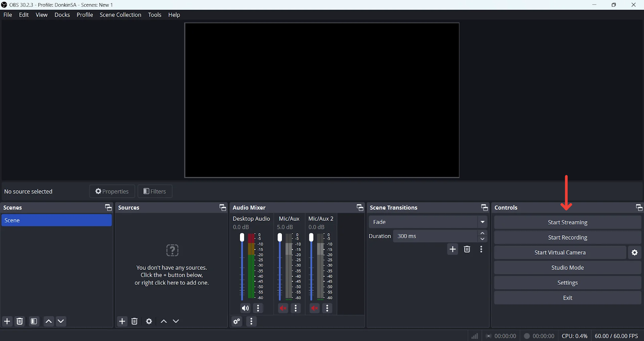
Task: Remove transition with trash icon
Action: coord(467,249)
